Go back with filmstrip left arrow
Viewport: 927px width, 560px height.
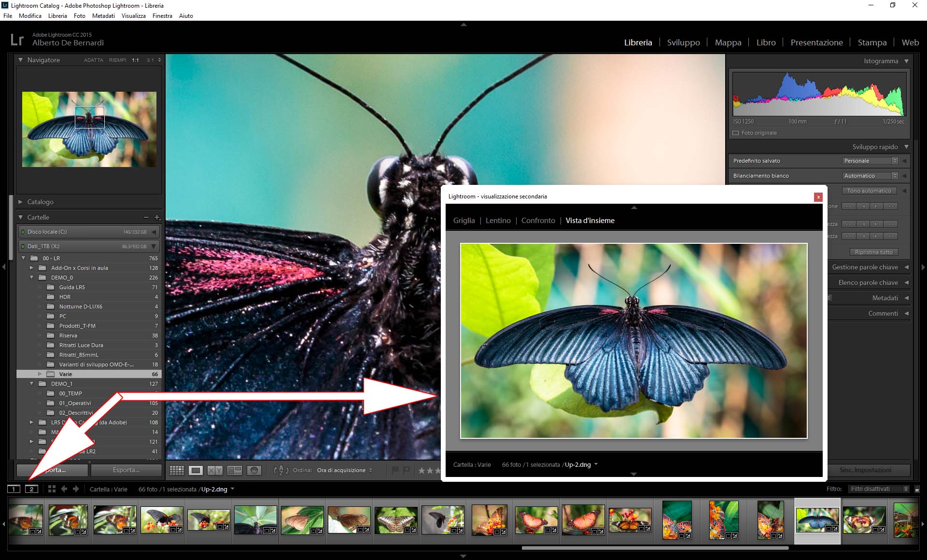tap(64, 489)
